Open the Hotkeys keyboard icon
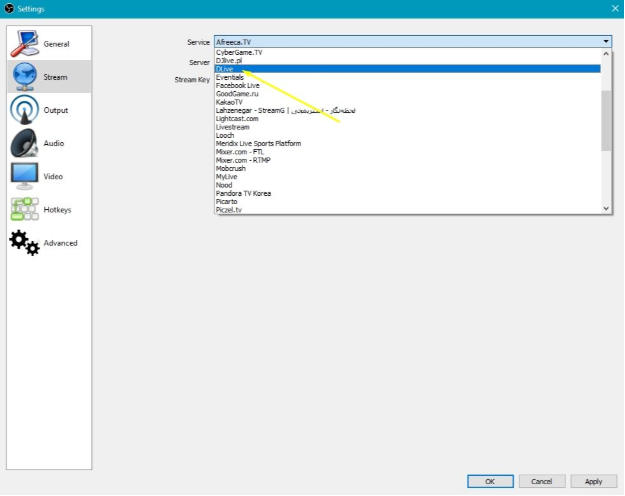The width and height of the screenshot is (625, 496). [25, 209]
